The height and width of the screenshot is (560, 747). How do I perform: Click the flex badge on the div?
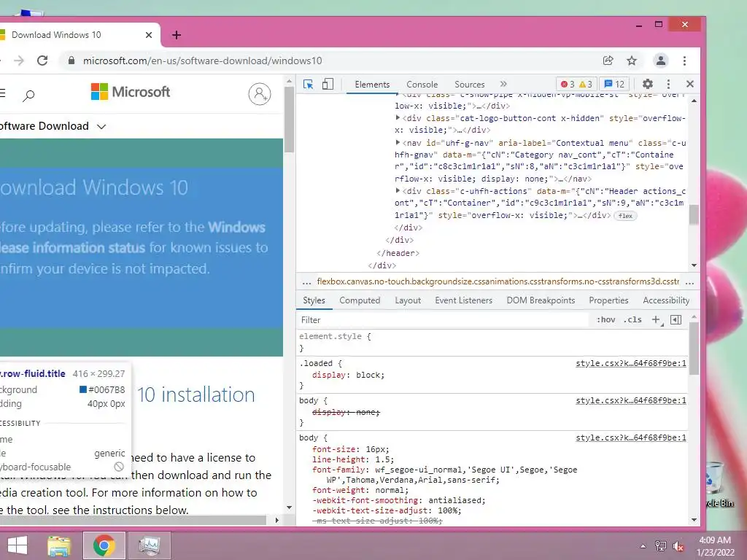click(625, 216)
